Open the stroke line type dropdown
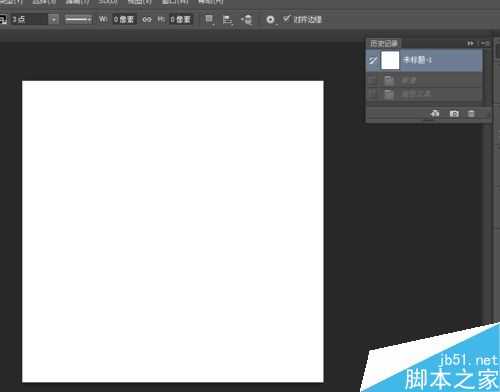 click(78, 20)
